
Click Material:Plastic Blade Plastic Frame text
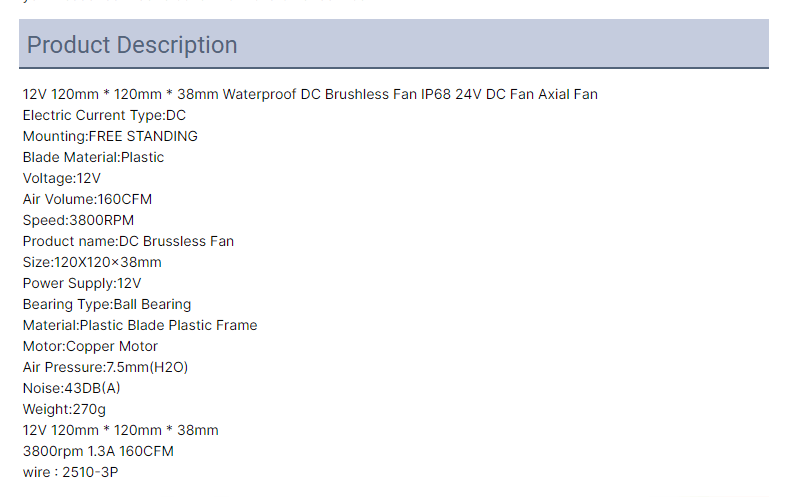140,326
